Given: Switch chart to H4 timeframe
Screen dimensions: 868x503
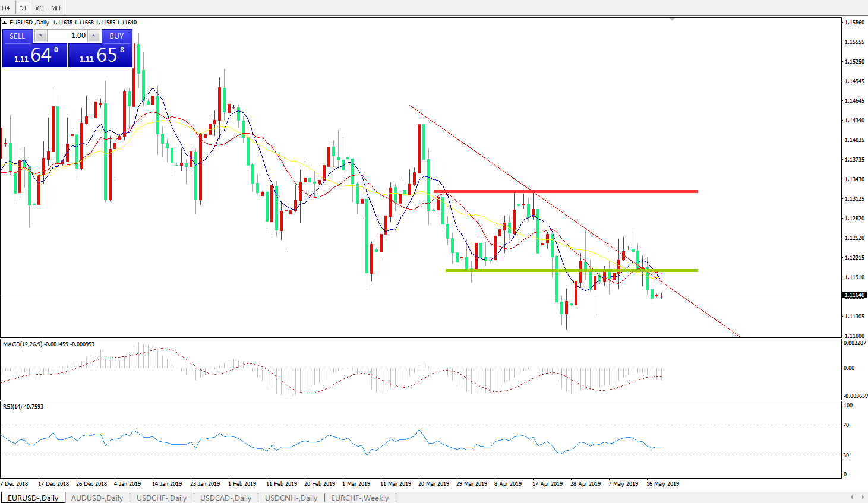Looking at the screenshot, I should (6, 8).
